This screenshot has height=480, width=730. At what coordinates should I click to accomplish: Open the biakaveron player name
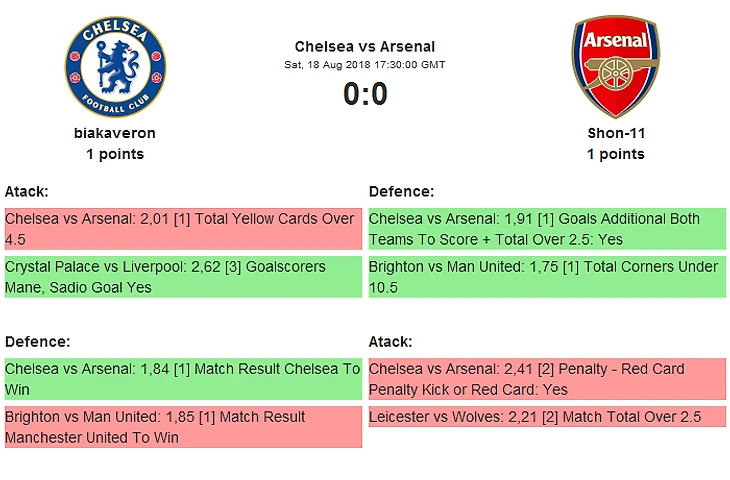pyautogui.click(x=115, y=132)
